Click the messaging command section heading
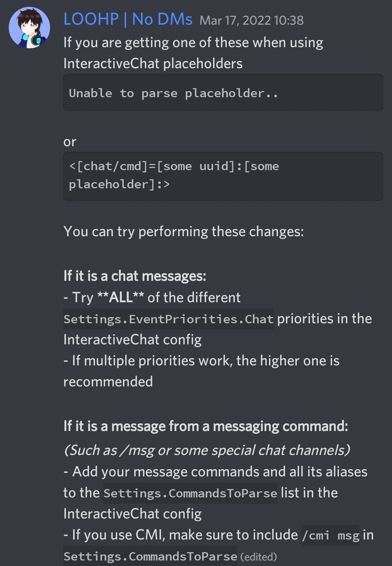This screenshot has width=392, height=566. [x=206, y=426]
